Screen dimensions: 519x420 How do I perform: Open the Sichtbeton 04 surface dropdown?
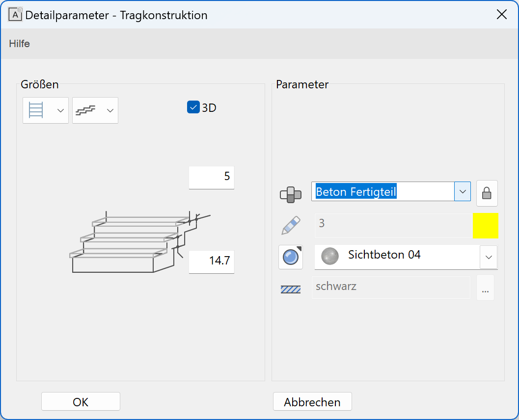(x=489, y=257)
